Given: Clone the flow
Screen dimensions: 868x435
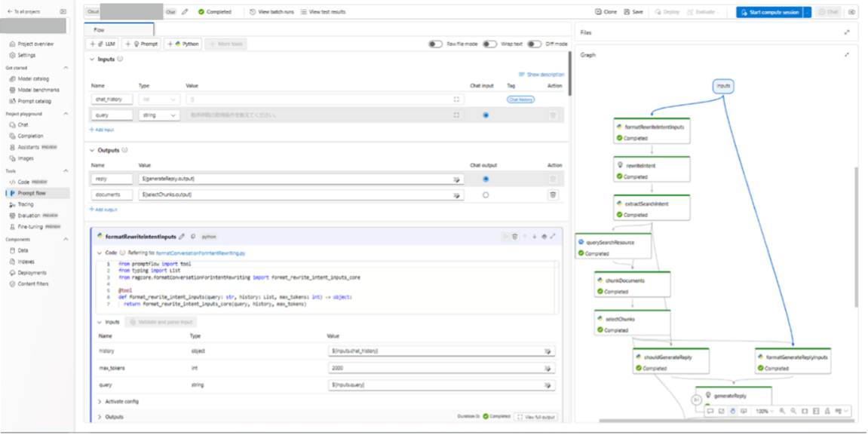Looking at the screenshot, I should click(x=606, y=11).
